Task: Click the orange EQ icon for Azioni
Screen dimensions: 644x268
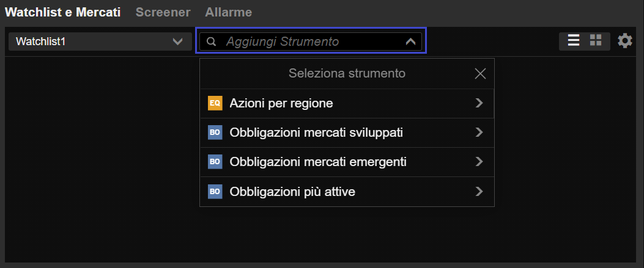Action: coord(215,103)
